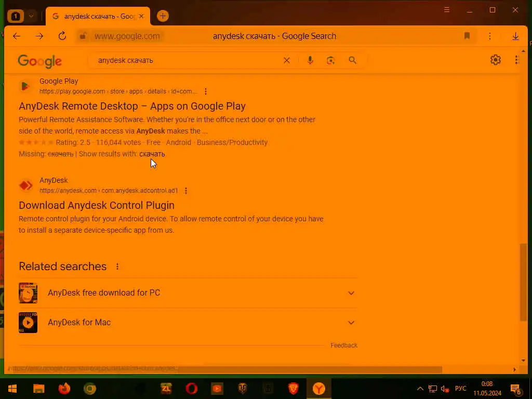Viewport: 532px width, 399px height.
Task: Submit search with magnifier icon
Action: (353, 60)
